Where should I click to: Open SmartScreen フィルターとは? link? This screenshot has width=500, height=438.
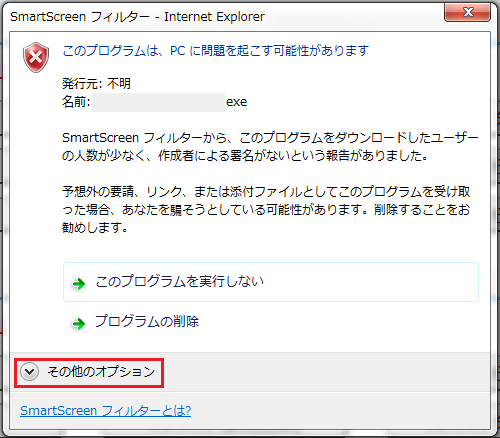click(105, 411)
